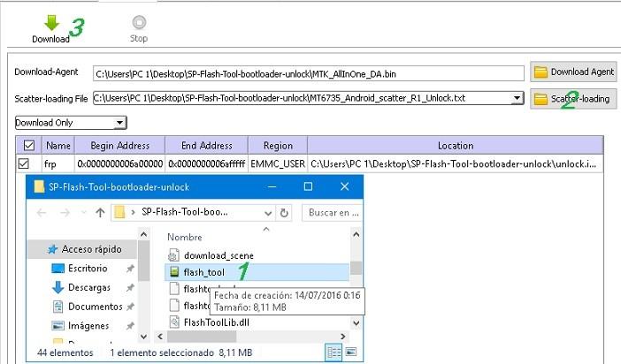Sort files by Nombre column
The image size is (621, 364).
tap(185, 237)
